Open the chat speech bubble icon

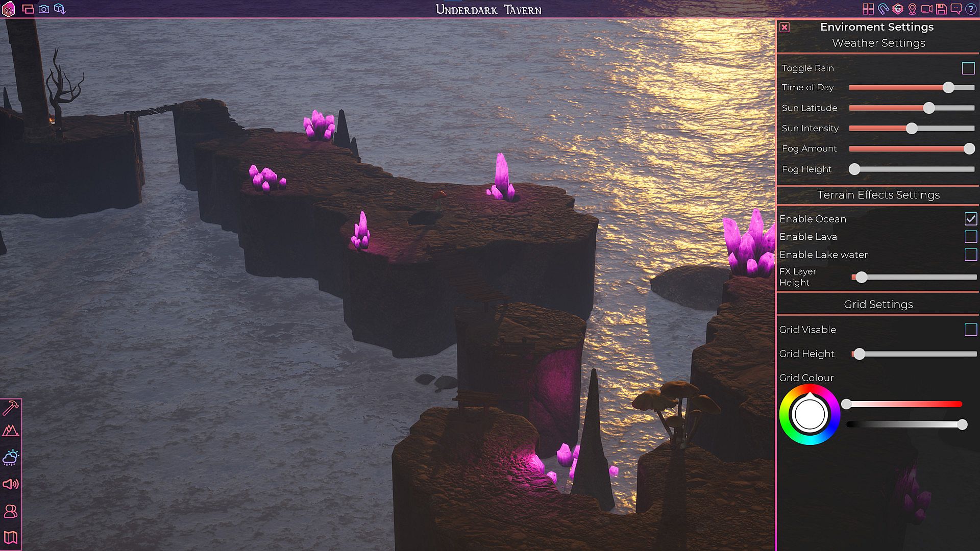pyautogui.click(x=956, y=9)
